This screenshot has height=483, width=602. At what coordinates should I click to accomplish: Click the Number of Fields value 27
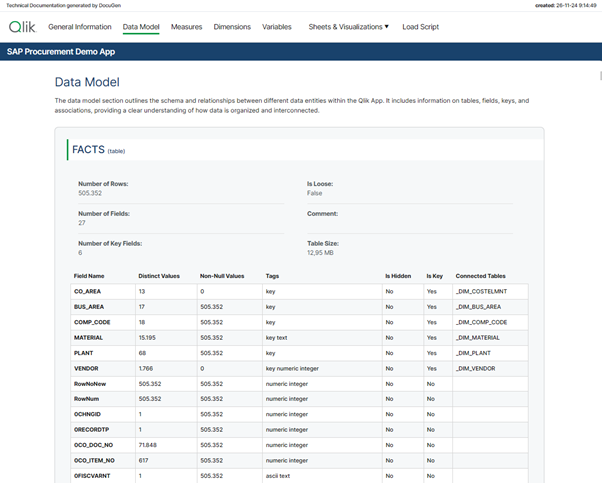coord(82,223)
